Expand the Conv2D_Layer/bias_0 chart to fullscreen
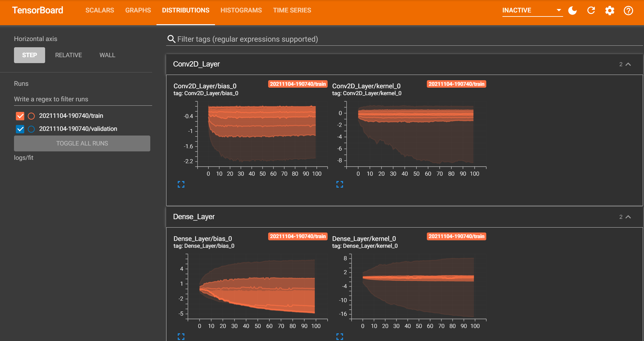The image size is (644, 341). [181, 184]
